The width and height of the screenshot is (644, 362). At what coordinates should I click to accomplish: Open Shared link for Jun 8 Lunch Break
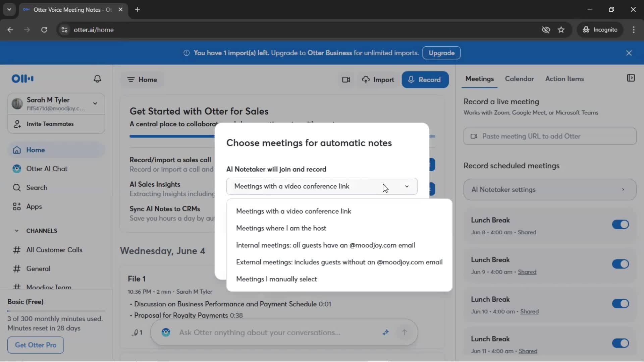[527, 232]
